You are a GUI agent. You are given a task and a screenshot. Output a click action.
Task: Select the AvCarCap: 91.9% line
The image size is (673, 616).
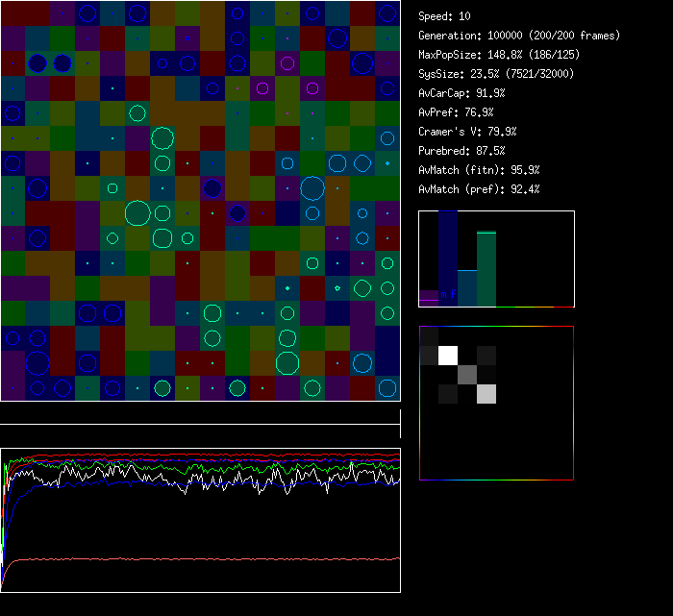(462, 93)
